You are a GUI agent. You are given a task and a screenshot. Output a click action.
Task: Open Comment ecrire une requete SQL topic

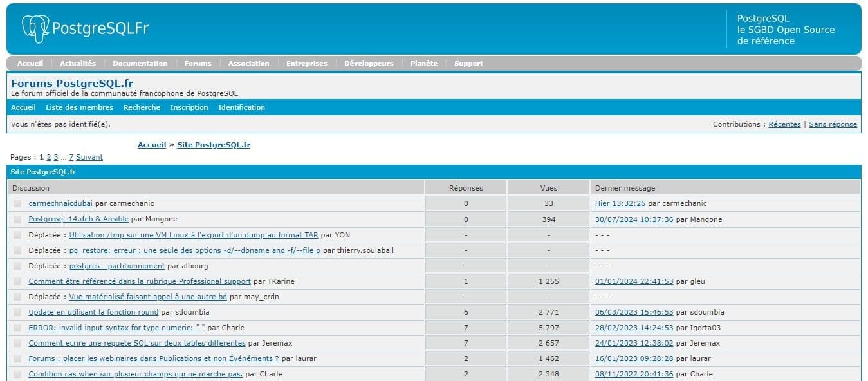pyautogui.click(x=137, y=343)
